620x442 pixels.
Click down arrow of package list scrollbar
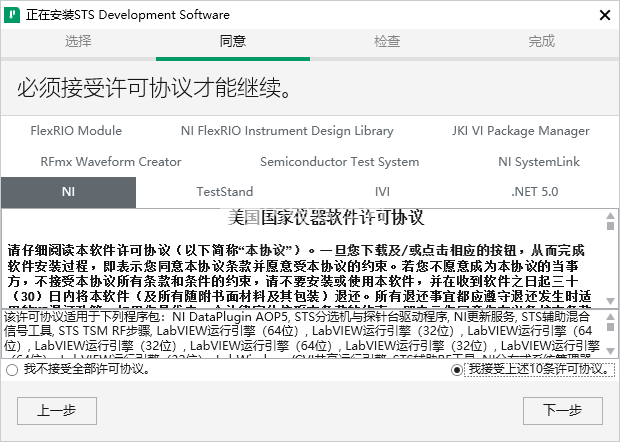[611, 351]
